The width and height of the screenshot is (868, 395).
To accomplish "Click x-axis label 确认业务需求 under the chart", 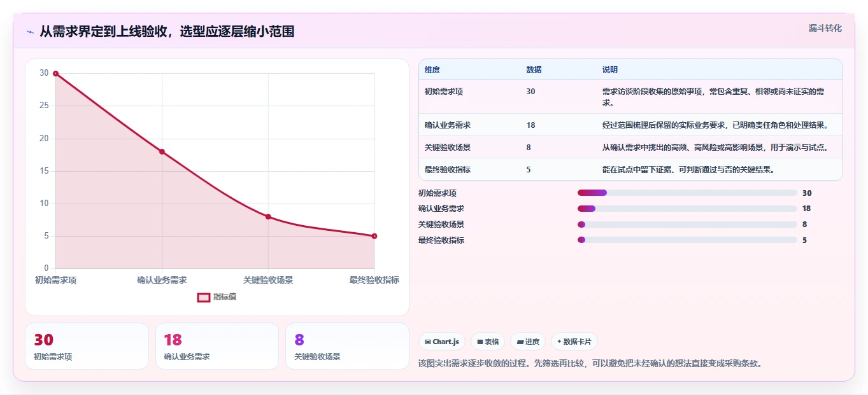I will 162,280.
